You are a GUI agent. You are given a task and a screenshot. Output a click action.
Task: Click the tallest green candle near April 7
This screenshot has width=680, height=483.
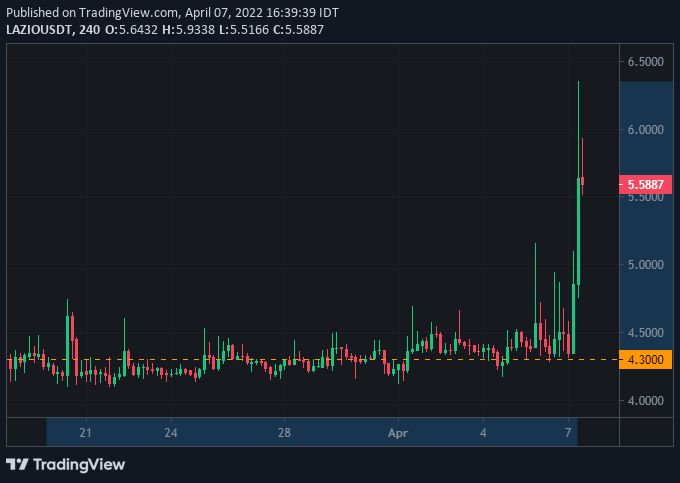(578, 231)
